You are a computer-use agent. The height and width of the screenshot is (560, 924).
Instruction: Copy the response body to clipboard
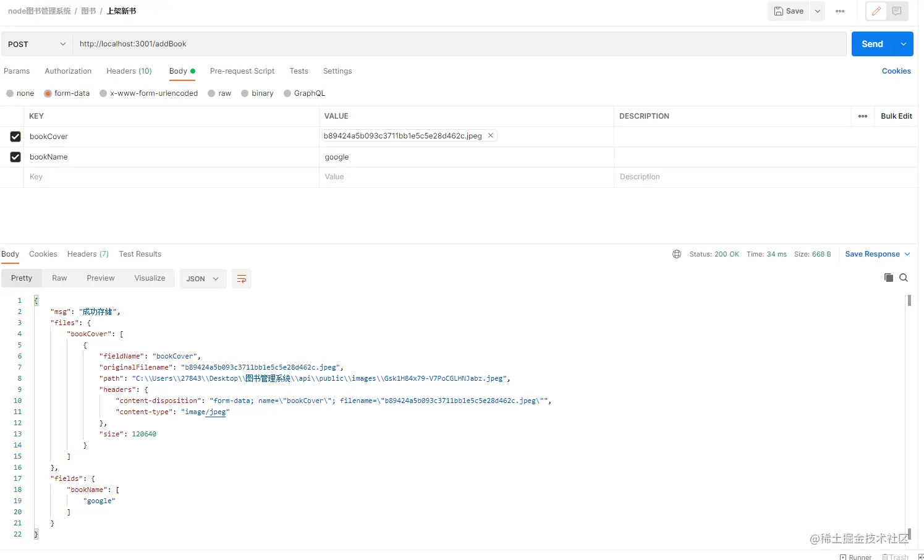click(x=889, y=278)
